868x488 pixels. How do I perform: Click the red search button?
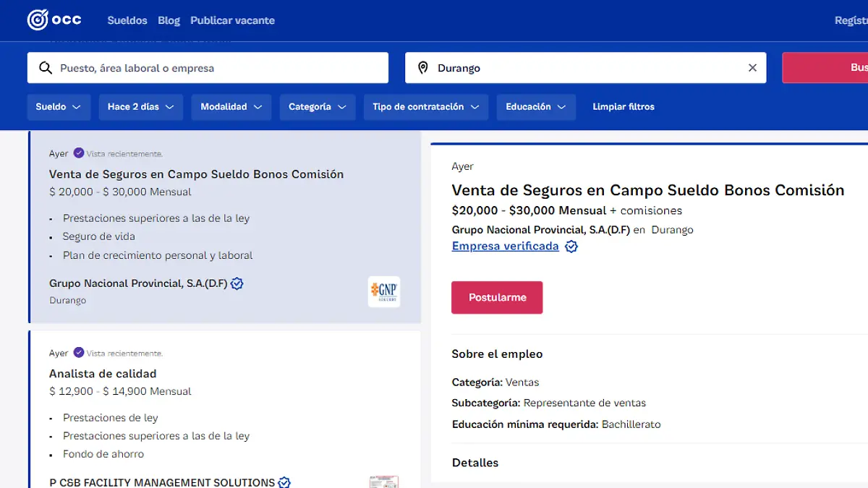825,68
